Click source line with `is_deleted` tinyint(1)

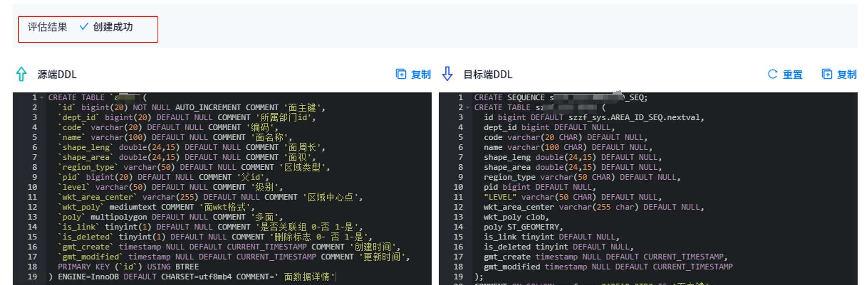(214, 237)
